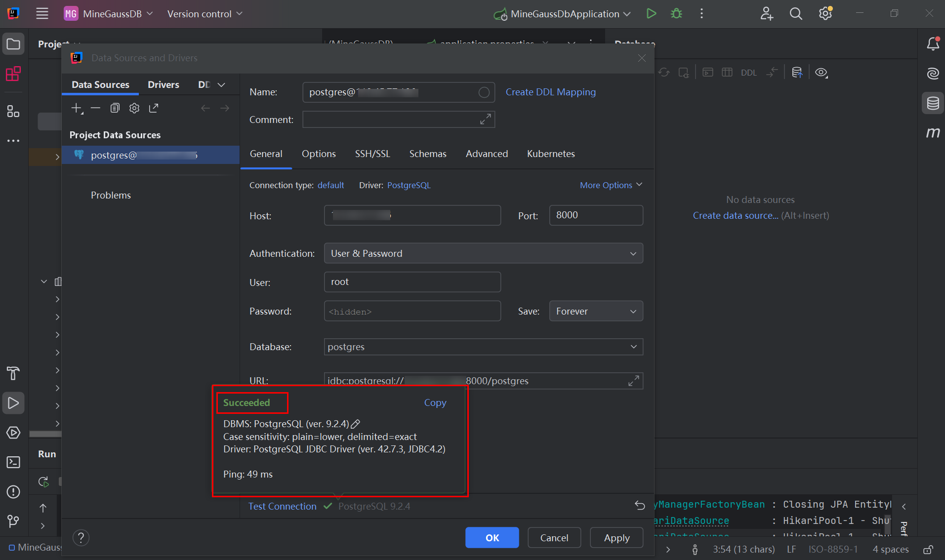Open the Git version control tool window
This screenshot has height=560, width=945.
[x=13, y=521]
